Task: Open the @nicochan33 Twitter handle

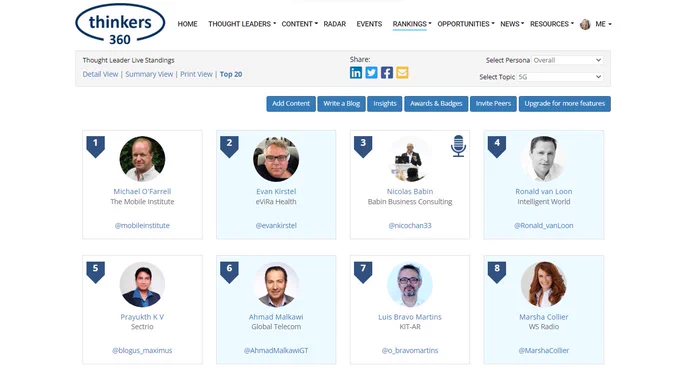Action: click(x=410, y=226)
